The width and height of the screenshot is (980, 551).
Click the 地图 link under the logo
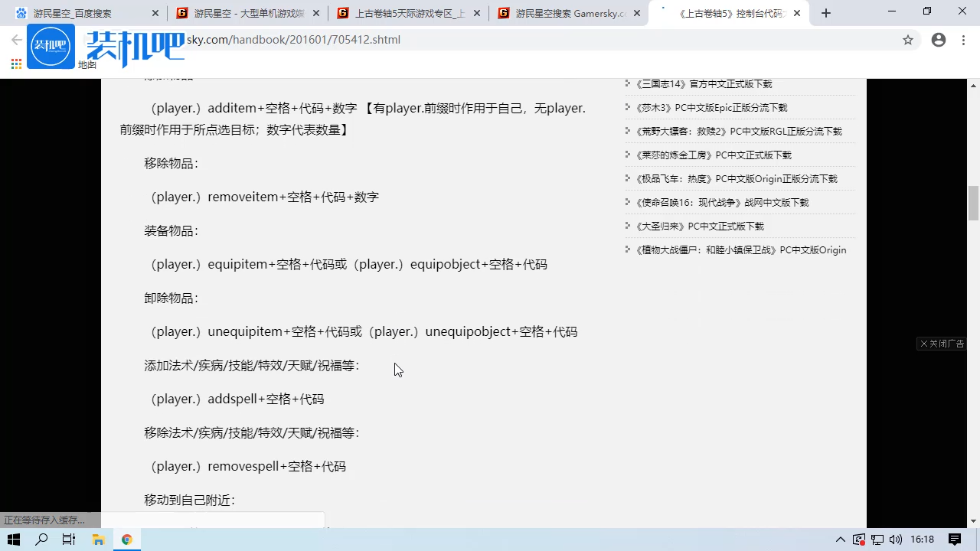(x=86, y=65)
